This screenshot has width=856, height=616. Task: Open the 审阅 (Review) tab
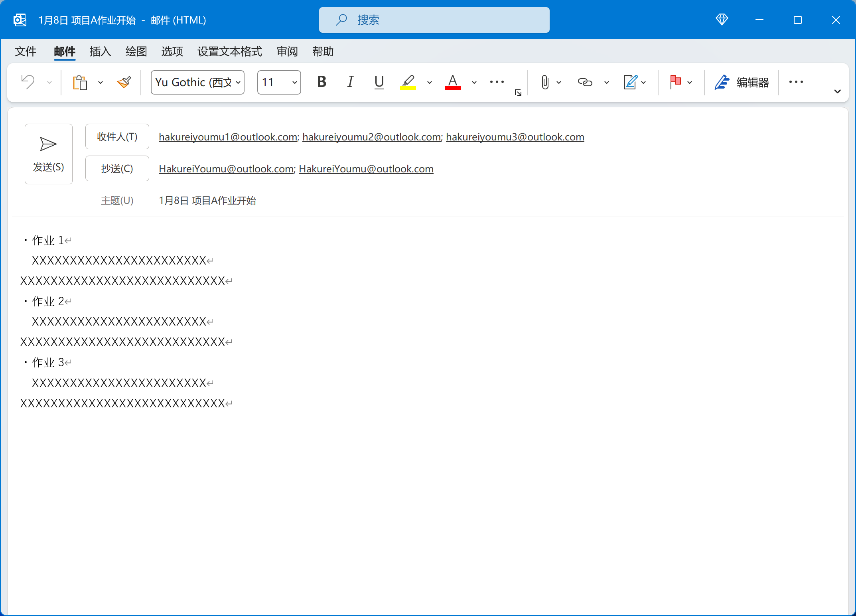[x=287, y=51]
